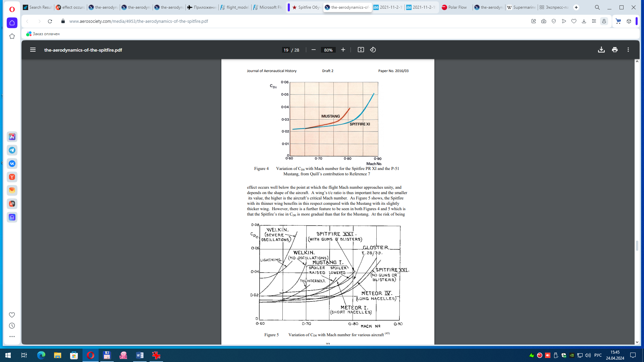
Task: Switch to the Приложения tab
Action: [x=202, y=7]
